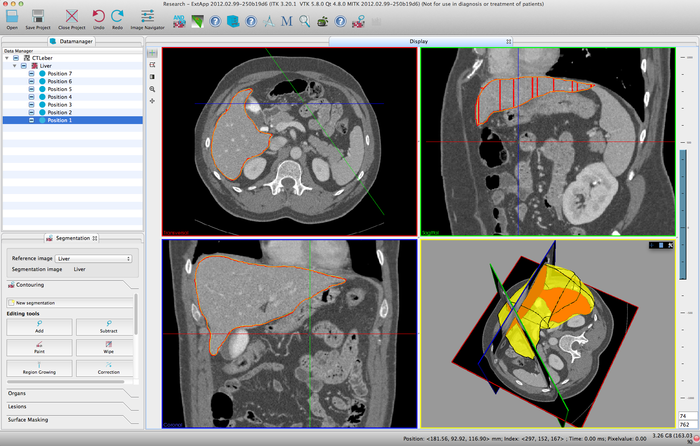Image resolution: width=700 pixels, height=446 pixels.
Task: Click the Close Project icon
Action: coord(71,19)
